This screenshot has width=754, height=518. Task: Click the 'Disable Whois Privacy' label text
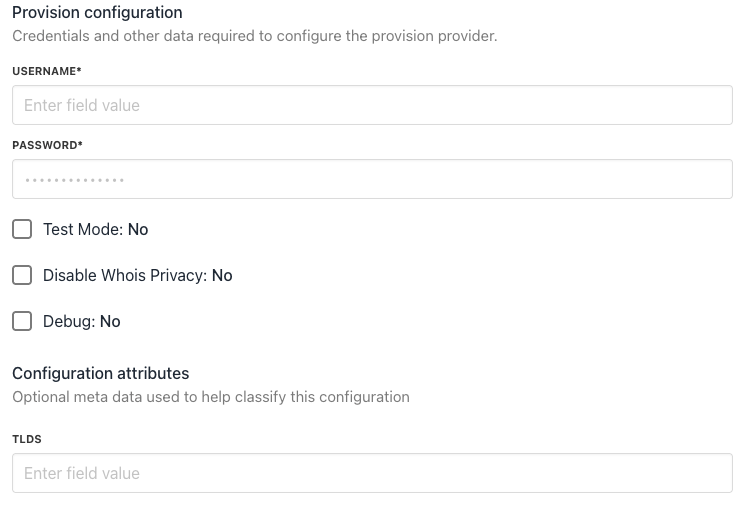(124, 275)
